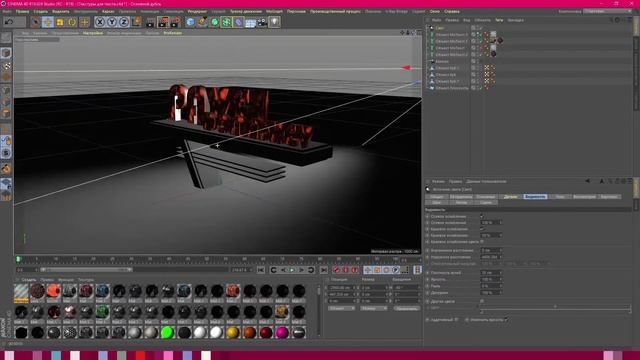Click the Яркость 100 % field
640x360 pixels.
[x=491, y=279]
